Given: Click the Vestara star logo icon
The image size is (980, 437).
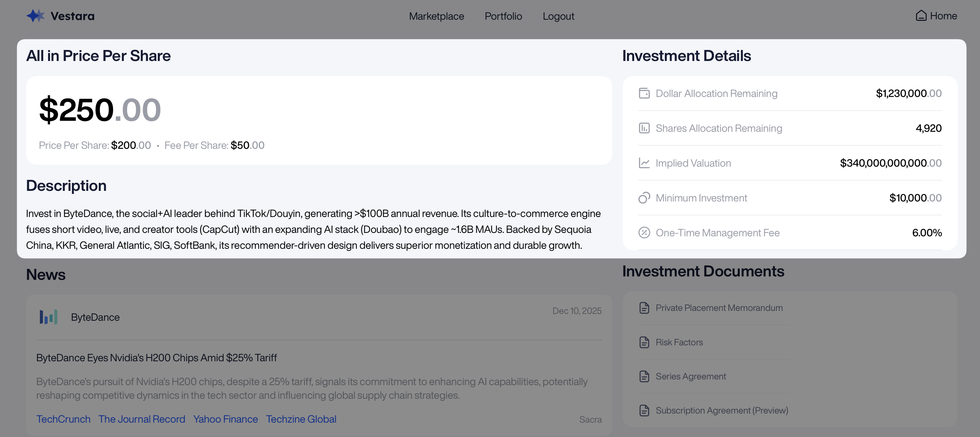Looking at the screenshot, I should pyautogui.click(x=35, y=16).
